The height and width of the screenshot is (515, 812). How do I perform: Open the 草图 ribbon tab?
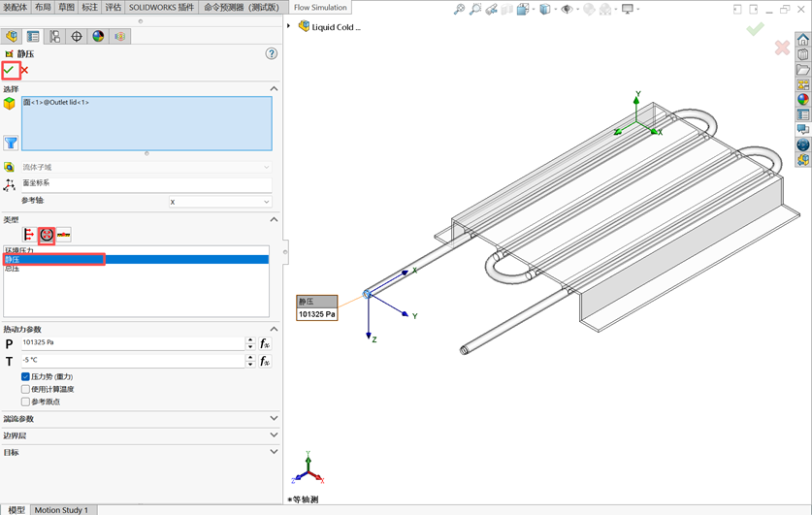(66, 7)
